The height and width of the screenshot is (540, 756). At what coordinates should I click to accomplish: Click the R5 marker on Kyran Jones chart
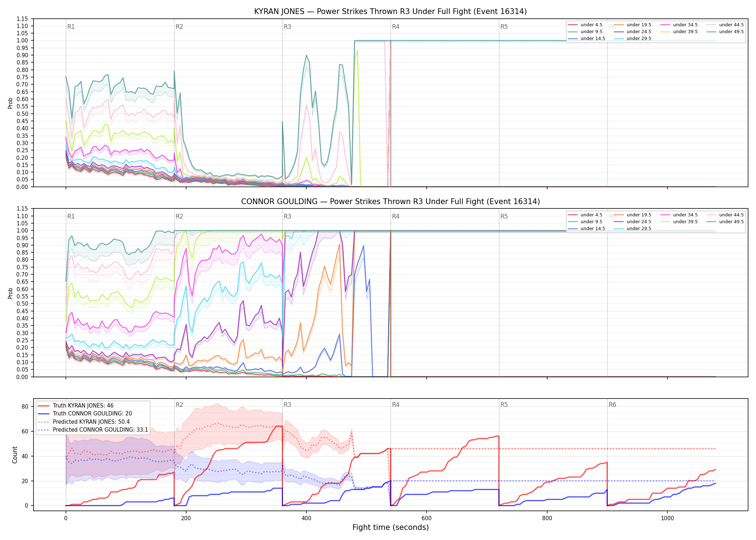(504, 27)
